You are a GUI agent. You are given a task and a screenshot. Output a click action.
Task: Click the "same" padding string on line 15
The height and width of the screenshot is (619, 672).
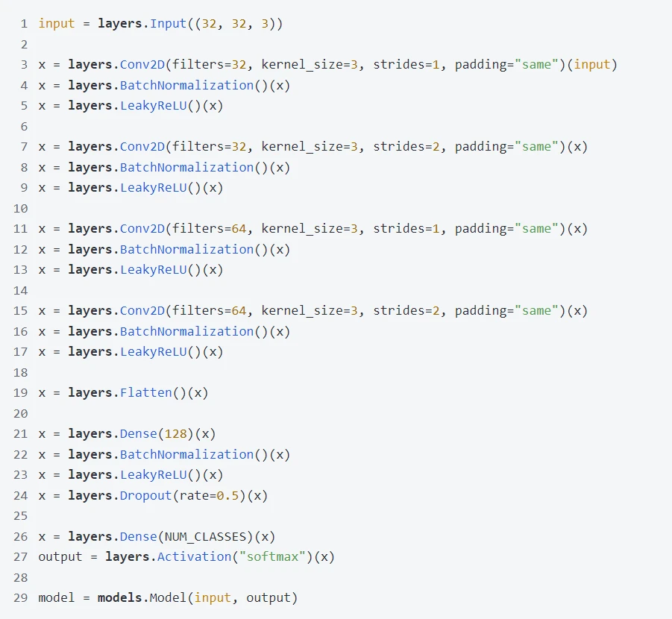[536, 310]
